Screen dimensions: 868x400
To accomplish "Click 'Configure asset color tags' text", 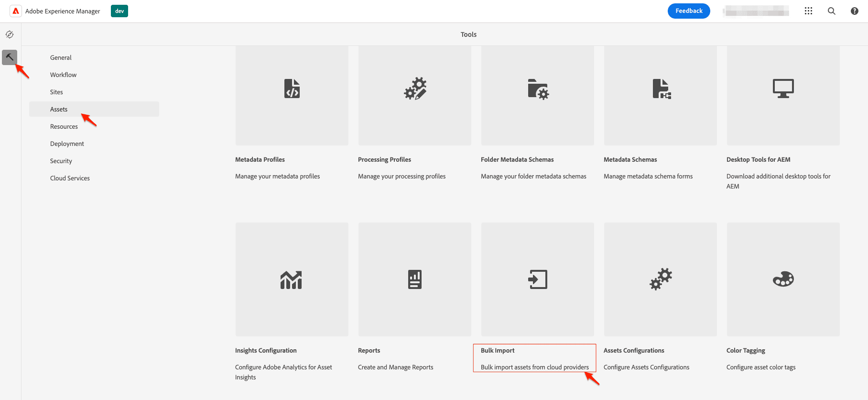I will point(761,367).
